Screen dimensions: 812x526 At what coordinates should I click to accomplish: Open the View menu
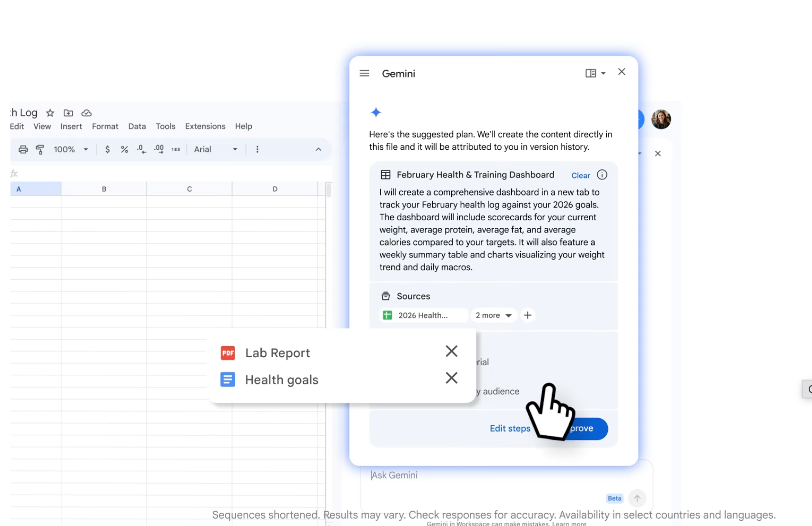coord(42,126)
